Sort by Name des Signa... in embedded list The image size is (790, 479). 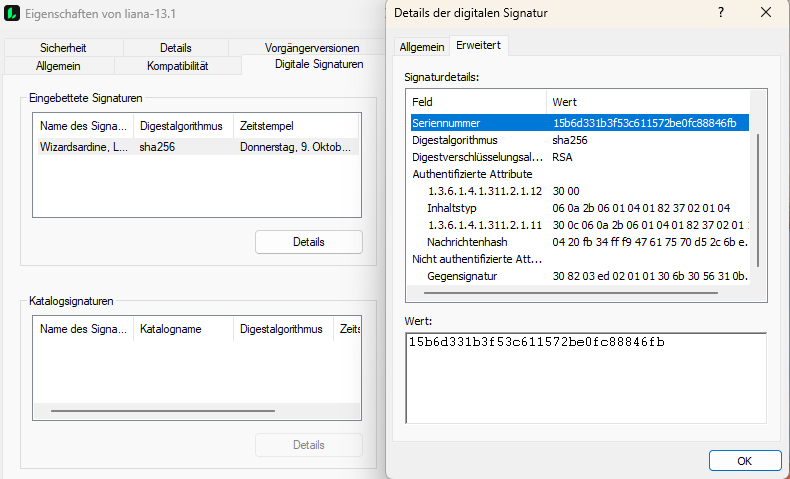point(84,126)
